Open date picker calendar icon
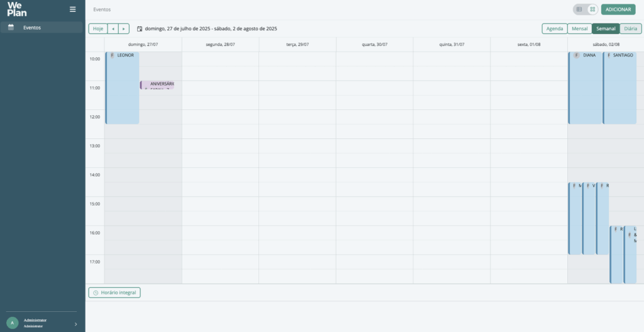 pos(140,29)
